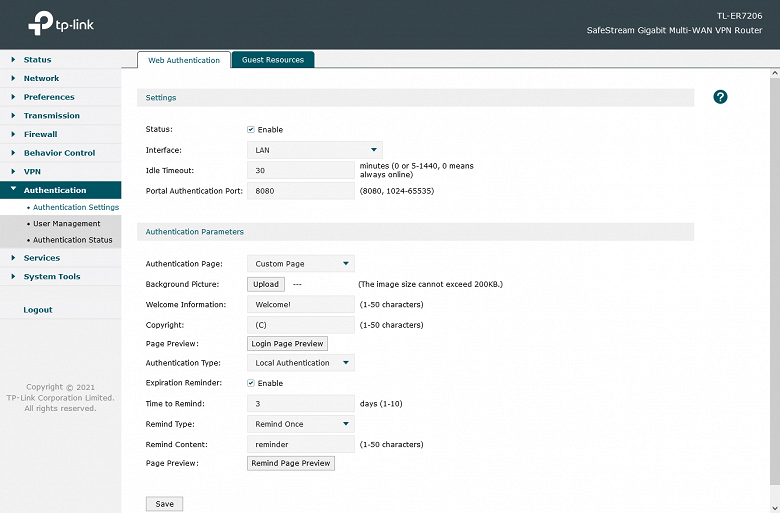Click the Upload background picture button
This screenshot has width=780, height=513.
coord(266,284)
